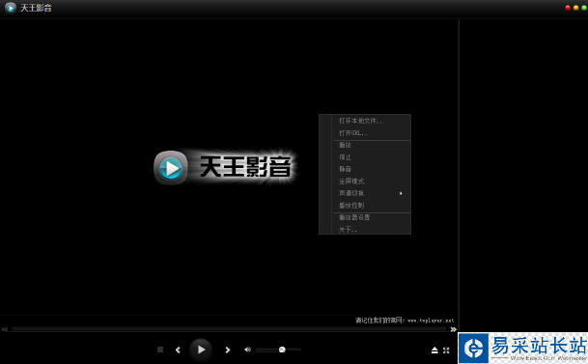Maximize window with the green button
Screen dimensions: 588x364
coord(584,8)
